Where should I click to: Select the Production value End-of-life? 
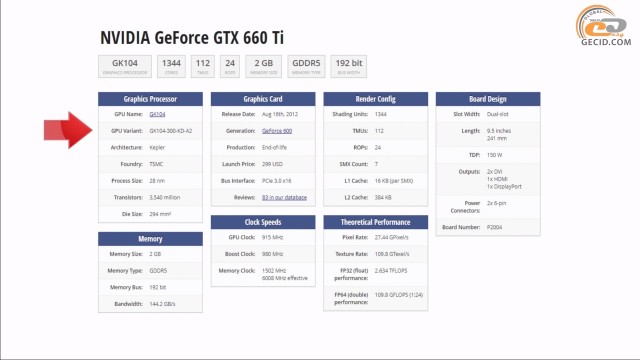click(274, 148)
